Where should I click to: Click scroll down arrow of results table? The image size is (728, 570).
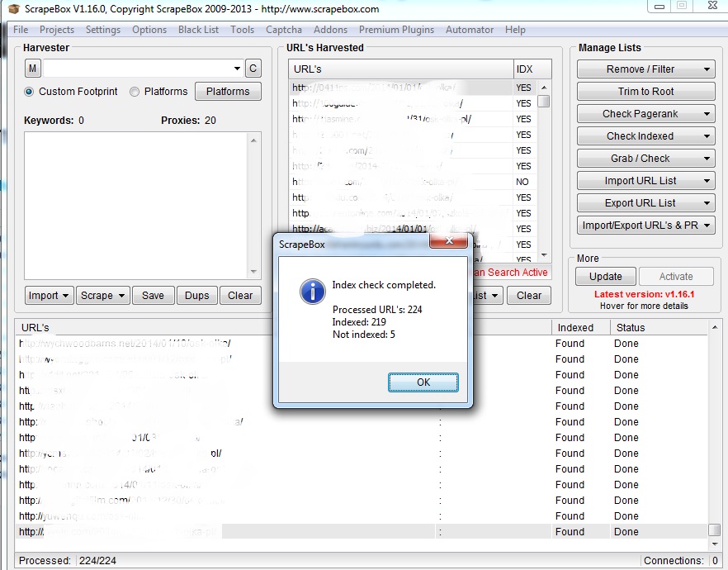(715, 543)
